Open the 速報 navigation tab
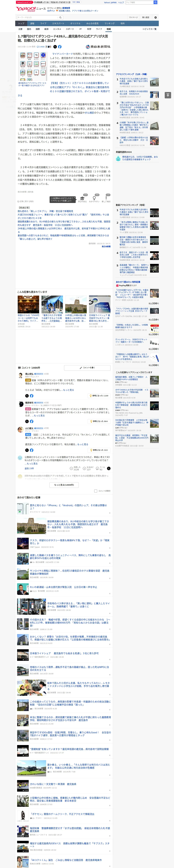This screenshot has height=868, width=174. point(32,24)
